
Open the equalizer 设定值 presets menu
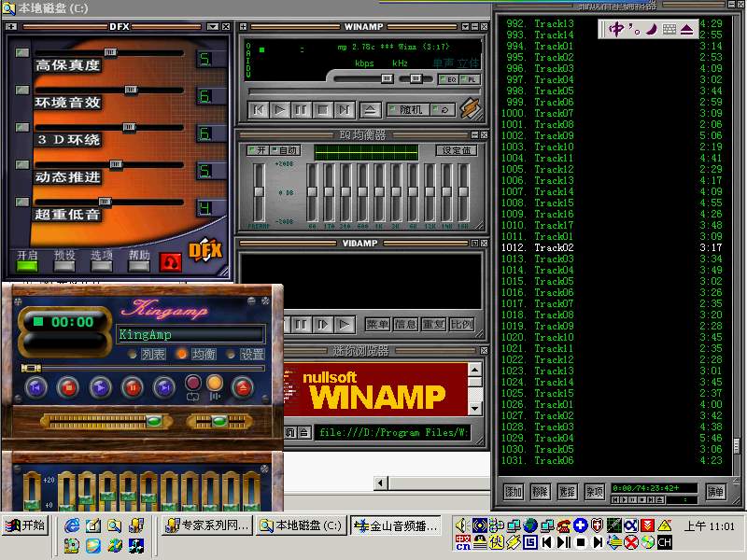coord(458,150)
